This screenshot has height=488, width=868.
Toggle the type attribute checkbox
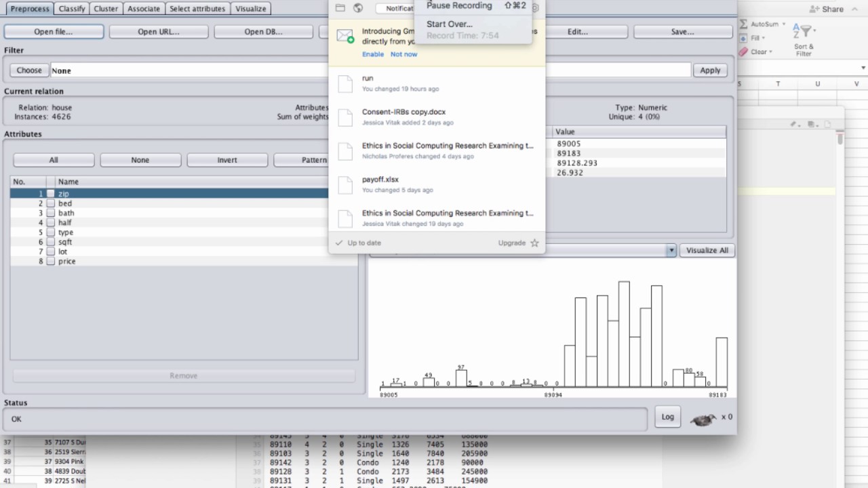[x=51, y=232]
